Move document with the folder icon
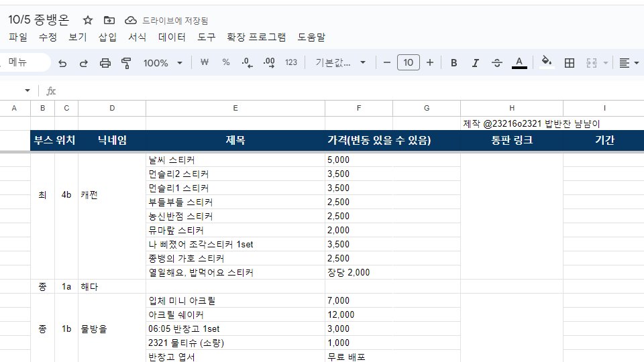 [x=109, y=20]
